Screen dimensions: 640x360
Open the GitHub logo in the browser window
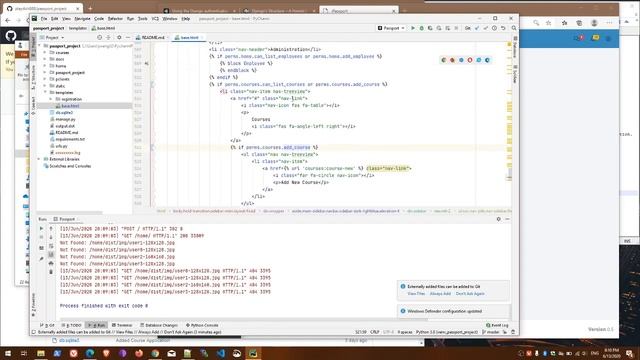[11, 36]
